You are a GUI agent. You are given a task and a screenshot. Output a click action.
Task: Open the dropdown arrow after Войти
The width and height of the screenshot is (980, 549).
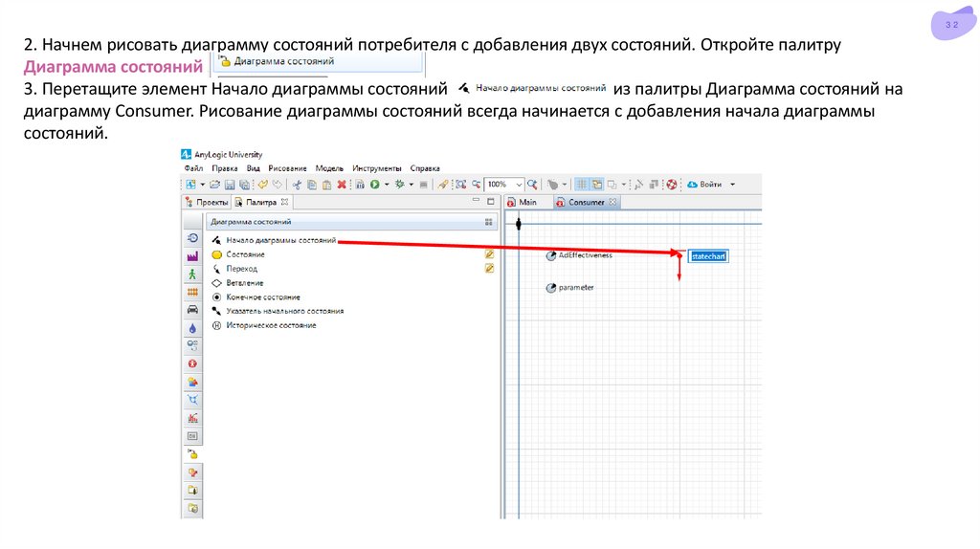(x=732, y=185)
